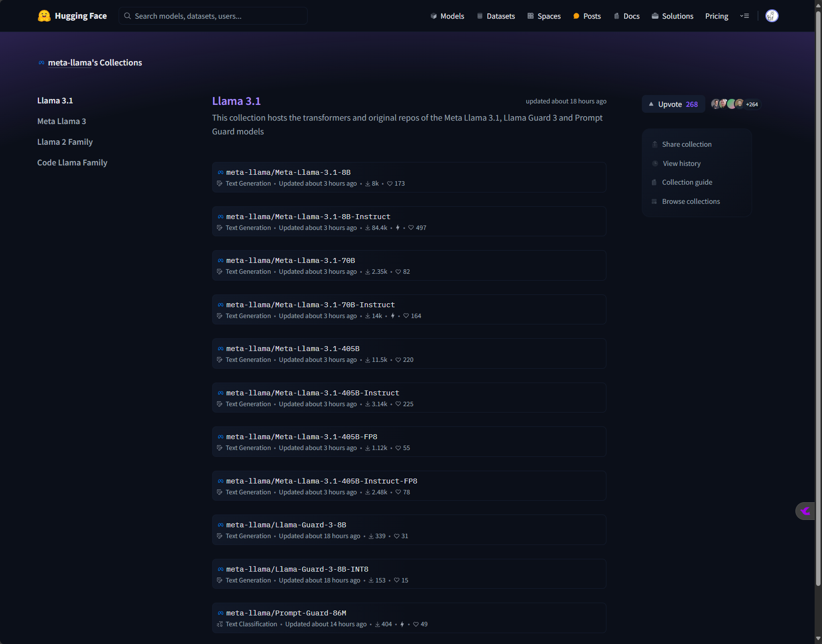Viewport: 822px width, 644px height.
Task: Select the Code Llama Family collection
Action: (x=72, y=162)
